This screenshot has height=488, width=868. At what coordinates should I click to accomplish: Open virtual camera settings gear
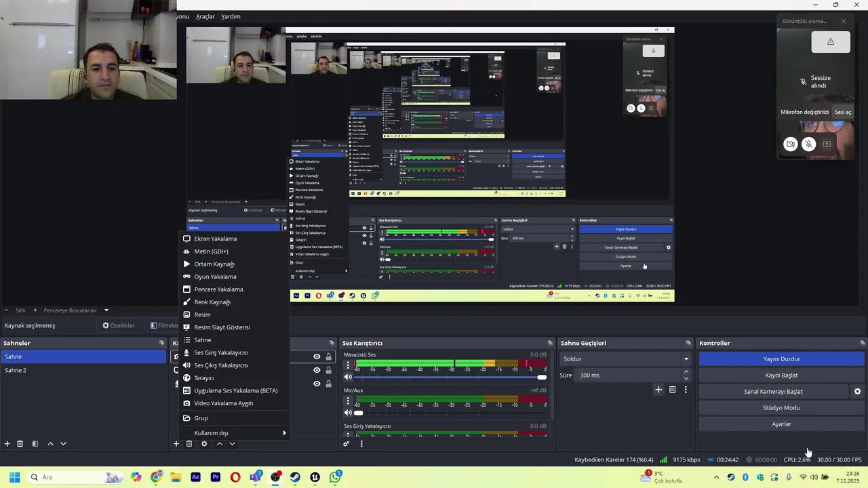point(857,392)
